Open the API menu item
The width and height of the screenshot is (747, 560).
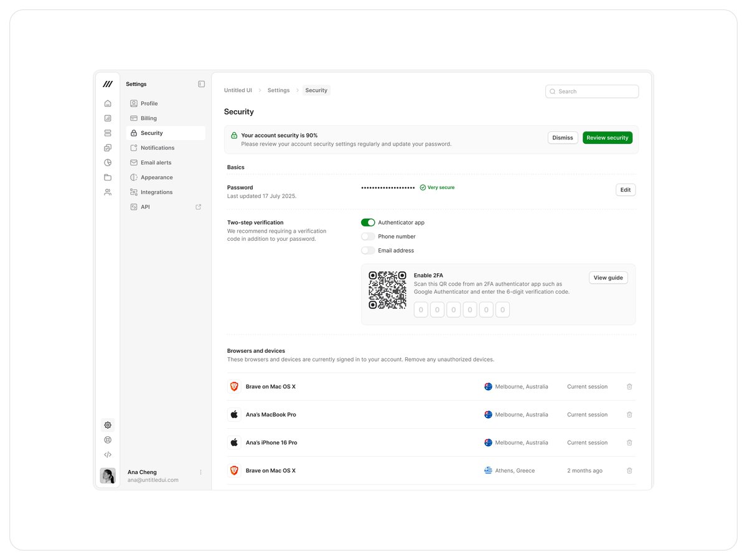pyautogui.click(x=166, y=207)
